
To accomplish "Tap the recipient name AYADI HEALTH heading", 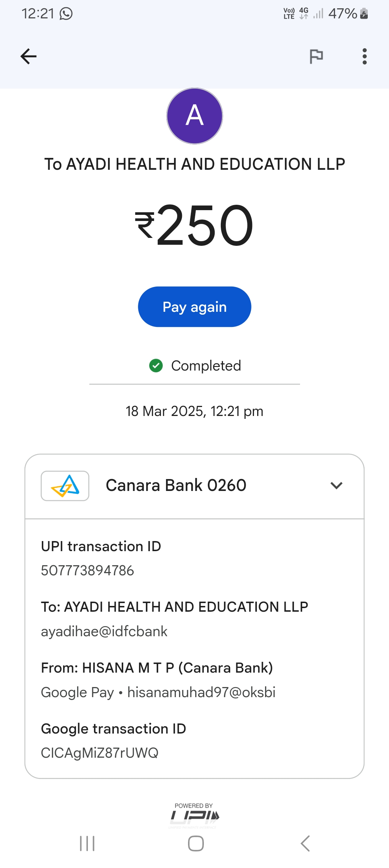I will 194,164.
